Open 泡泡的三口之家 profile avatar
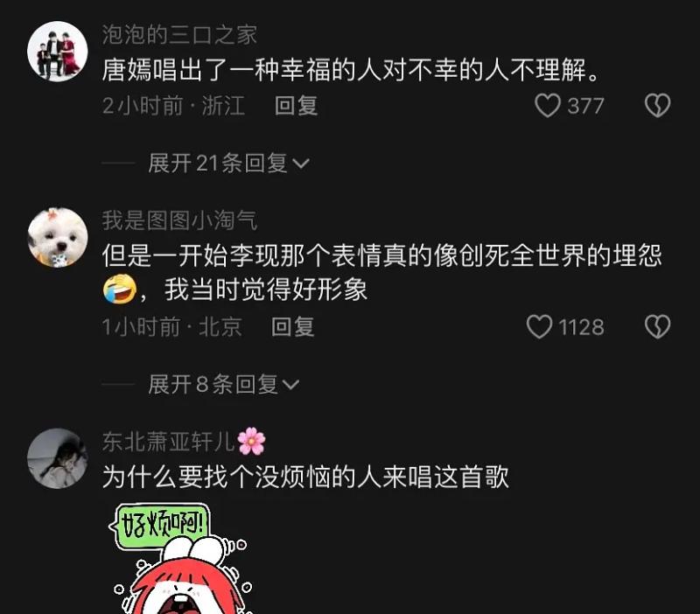 pyautogui.click(x=58, y=52)
